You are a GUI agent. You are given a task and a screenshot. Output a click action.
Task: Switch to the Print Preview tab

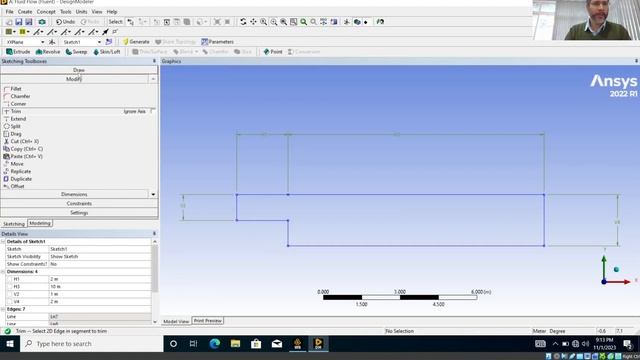[208, 321]
